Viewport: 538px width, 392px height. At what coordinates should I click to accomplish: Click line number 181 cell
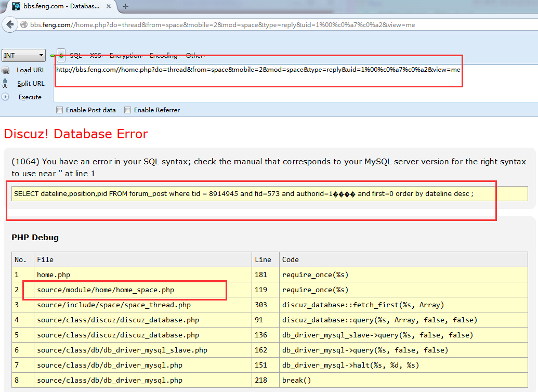[266, 275]
